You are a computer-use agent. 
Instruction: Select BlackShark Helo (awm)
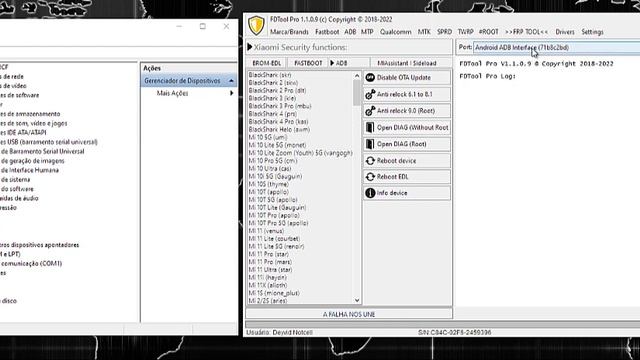[279, 129]
